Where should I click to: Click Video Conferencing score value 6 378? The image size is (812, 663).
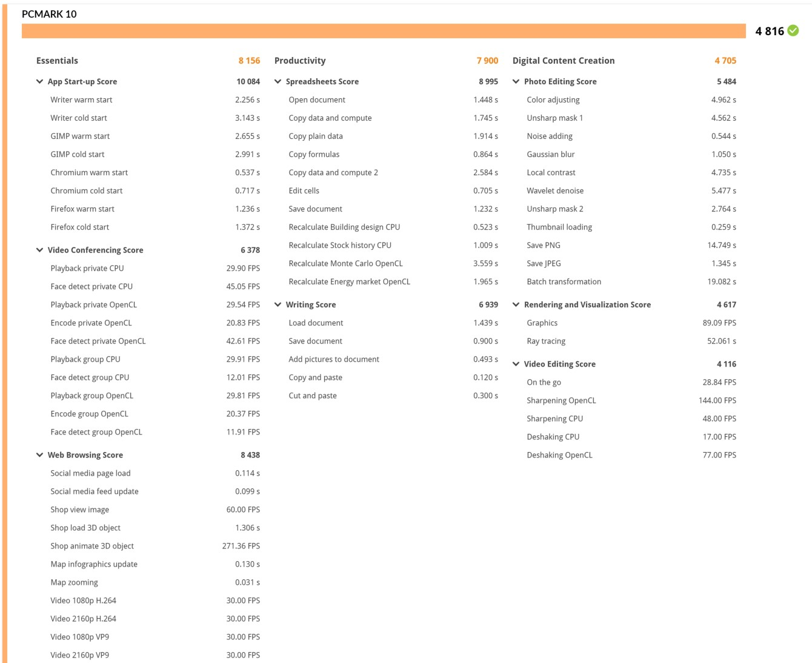pyautogui.click(x=250, y=250)
